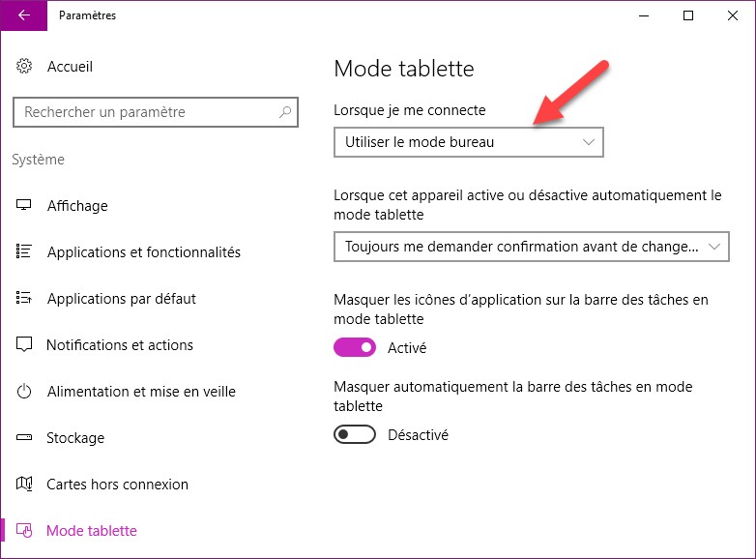Click the Notifications et actions icon
Viewport: 756px width, 559px height.
pyautogui.click(x=25, y=345)
